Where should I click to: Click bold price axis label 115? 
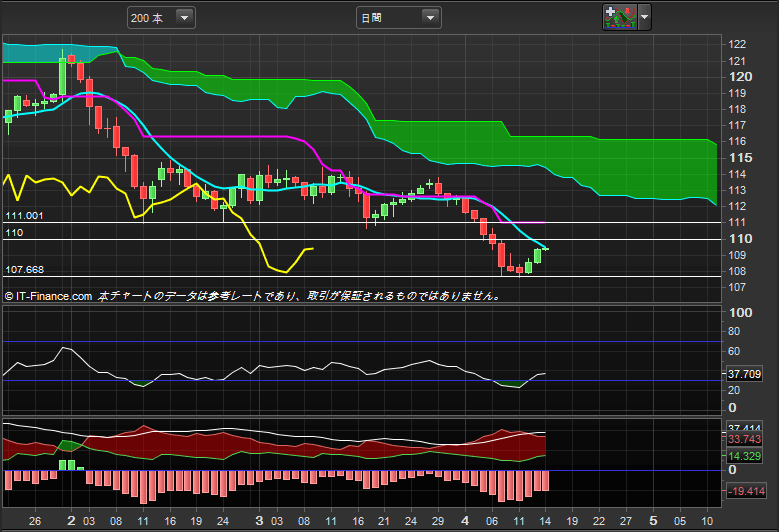coord(740,157)
